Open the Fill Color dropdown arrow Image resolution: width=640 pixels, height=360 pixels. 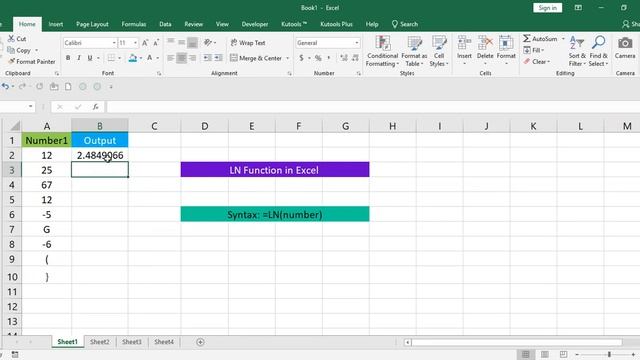coord(141,58)
